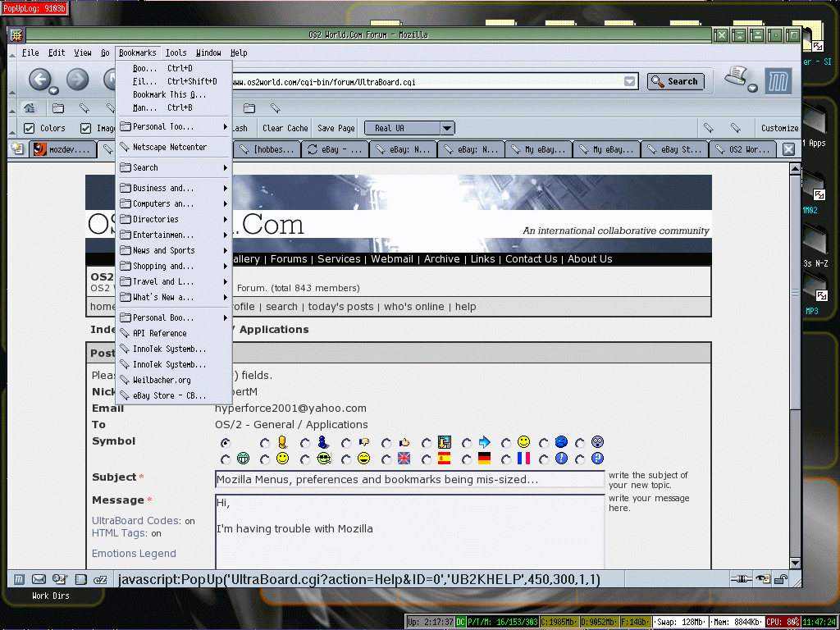The height and width of the screenshot is (630, 840).
Task: Click the Home icon on the bookmarks toolbar
Action: pos(30,107)
